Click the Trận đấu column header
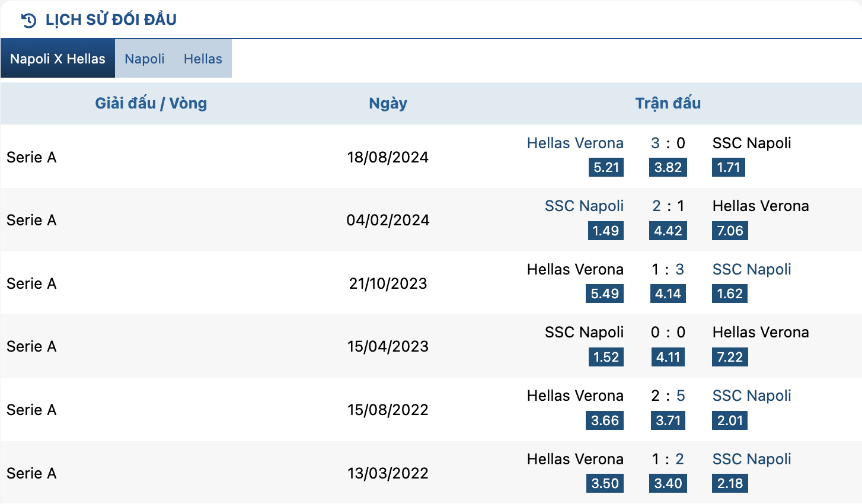This screenshot has height=504, width=862. [x=668, y=103]
